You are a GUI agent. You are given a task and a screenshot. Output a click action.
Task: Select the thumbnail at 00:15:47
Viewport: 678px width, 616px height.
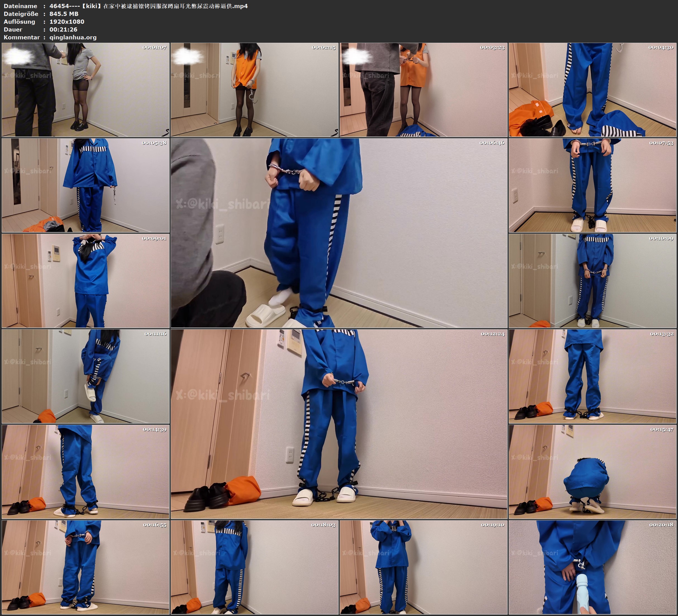(x=593, y=472)
